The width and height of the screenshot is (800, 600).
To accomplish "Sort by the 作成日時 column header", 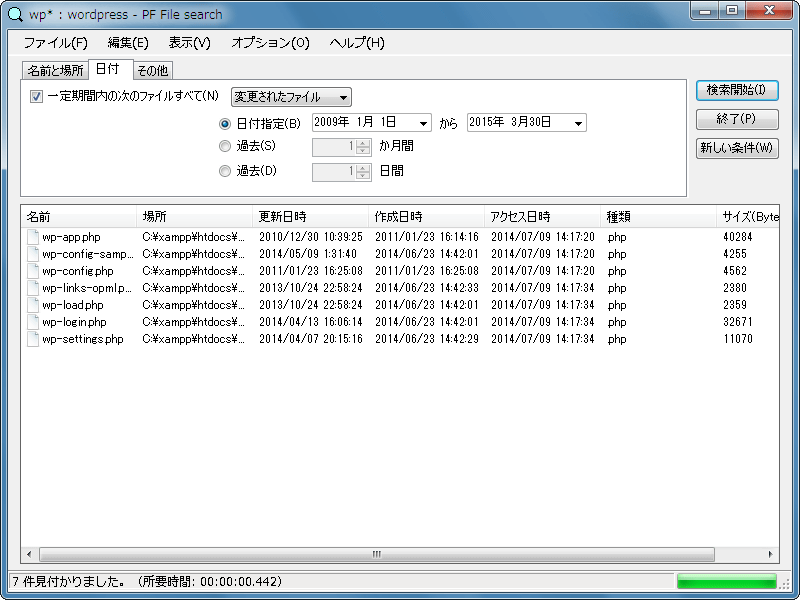I will pyautogui.click(x=426, y=217).
